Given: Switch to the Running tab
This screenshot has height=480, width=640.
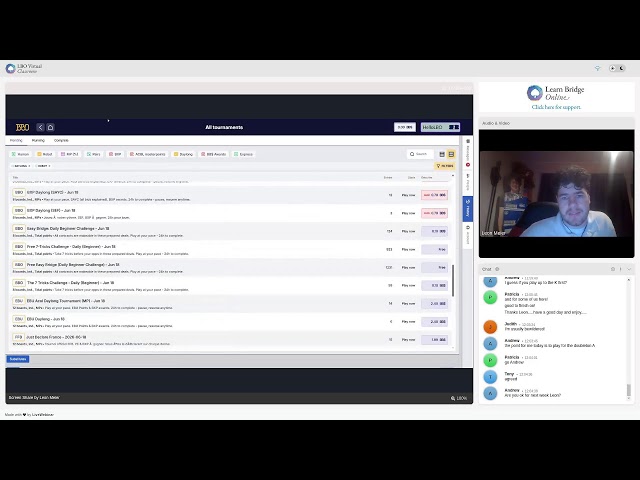Looking at the screenshot, I should (38, 140).
